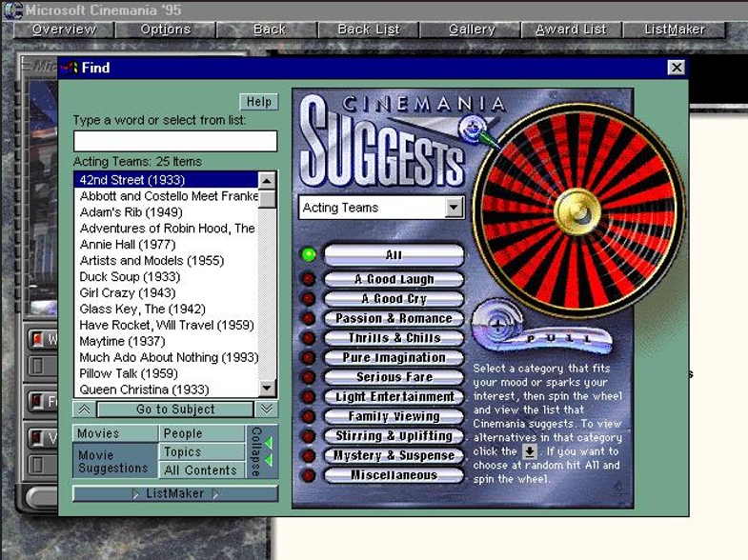Select Have Rocket, Will Travel (1959)
748x560 pixels.
[x=167, y=326]
